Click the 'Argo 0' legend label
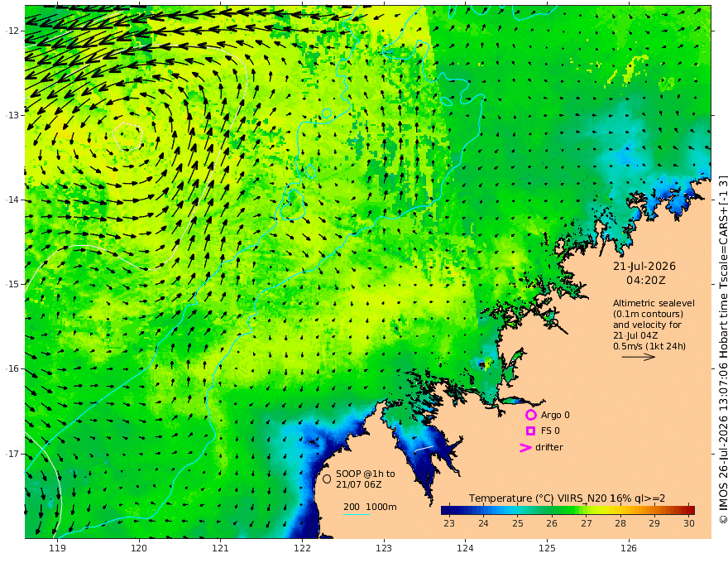 (555, 415)
